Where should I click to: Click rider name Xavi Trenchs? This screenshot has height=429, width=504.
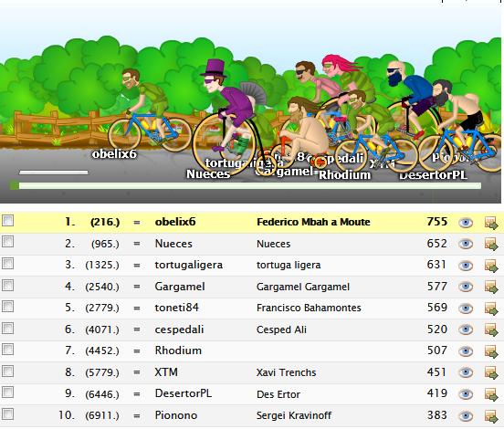point(286,372)
